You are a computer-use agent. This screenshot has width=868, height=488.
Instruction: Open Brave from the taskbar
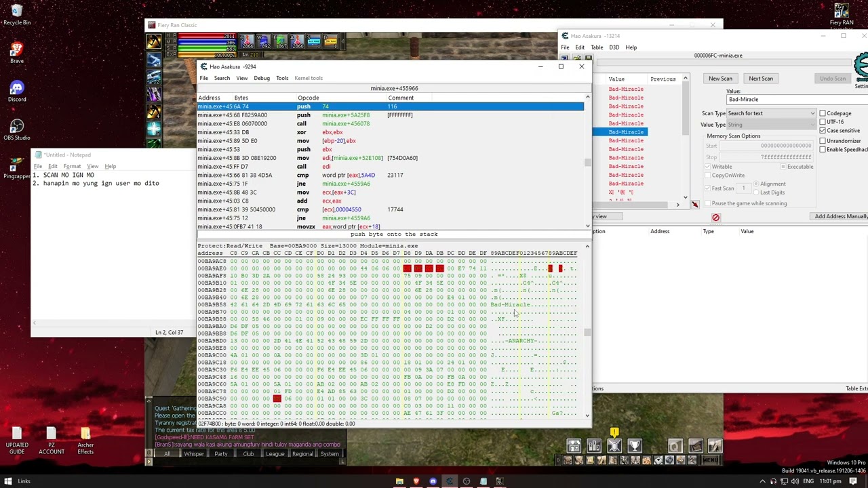(416, 481)
